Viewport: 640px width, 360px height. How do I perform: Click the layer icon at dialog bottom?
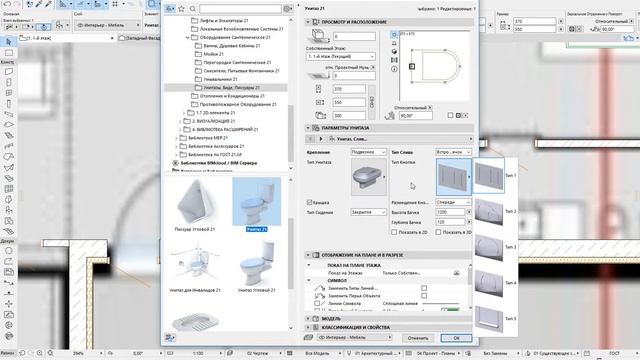coord(309,338)
